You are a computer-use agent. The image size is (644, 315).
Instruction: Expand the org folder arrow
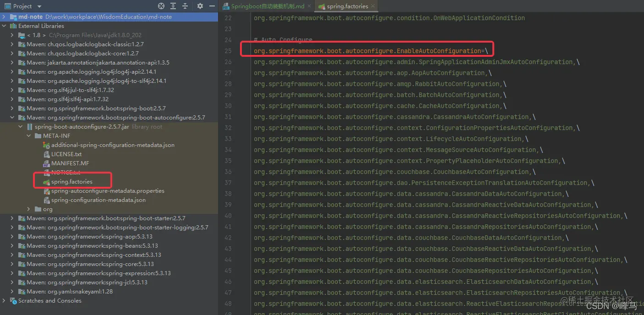pos(29,209)
